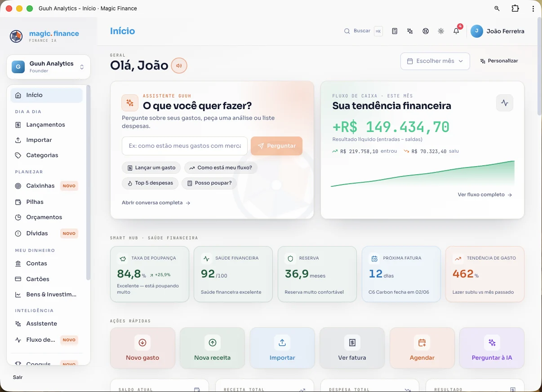Viewport: 542px width, 392px height.
Task: Click the Perguntar button
Action: (x=276, y=146)
